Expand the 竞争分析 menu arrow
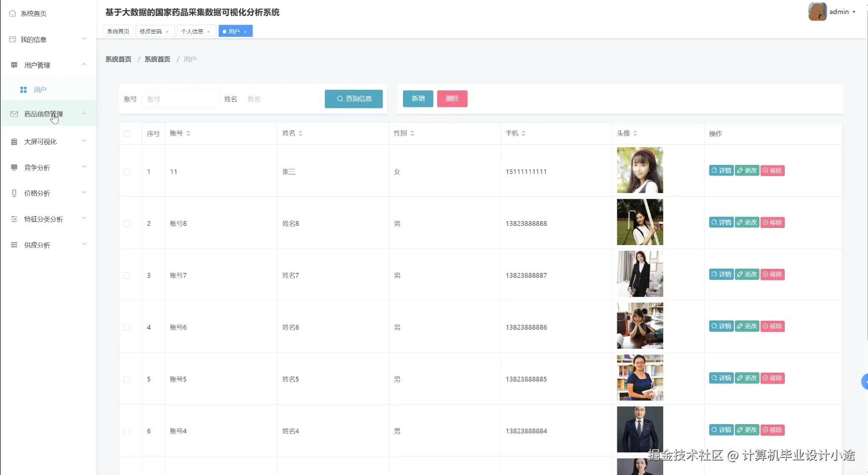Image resolution: width=868 pixels, height=475 pixels. 84,166
